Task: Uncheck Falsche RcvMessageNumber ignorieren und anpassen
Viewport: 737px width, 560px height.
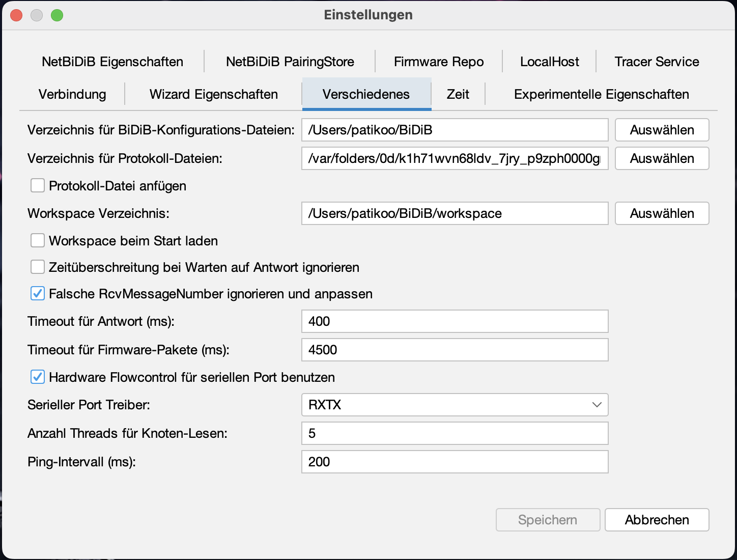Action: click(38, 293)
